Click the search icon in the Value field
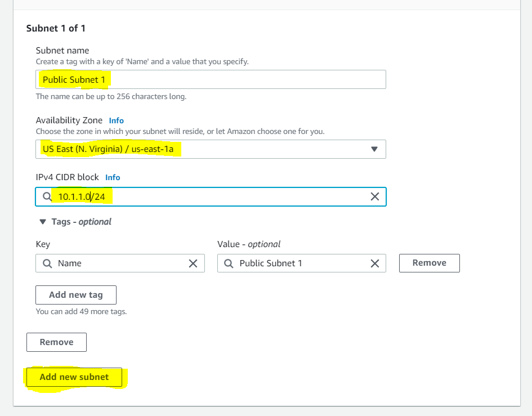The width and height of the screenshot is (532, 416). tap(228, 263)
